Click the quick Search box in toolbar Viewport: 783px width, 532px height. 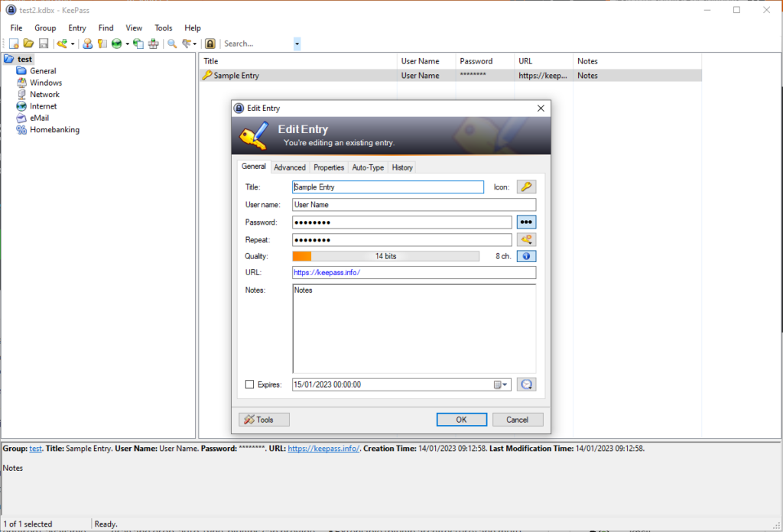257,44
